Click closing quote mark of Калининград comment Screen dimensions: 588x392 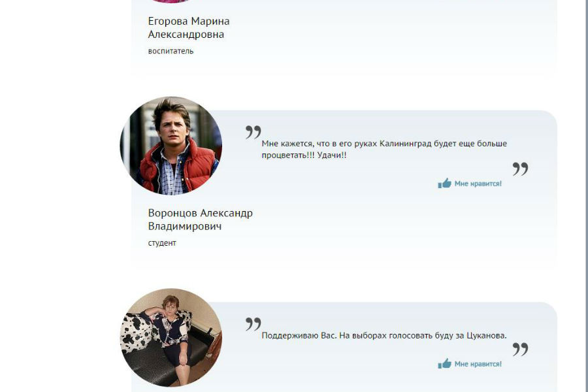pyautogui.click(x=520, y=169)
